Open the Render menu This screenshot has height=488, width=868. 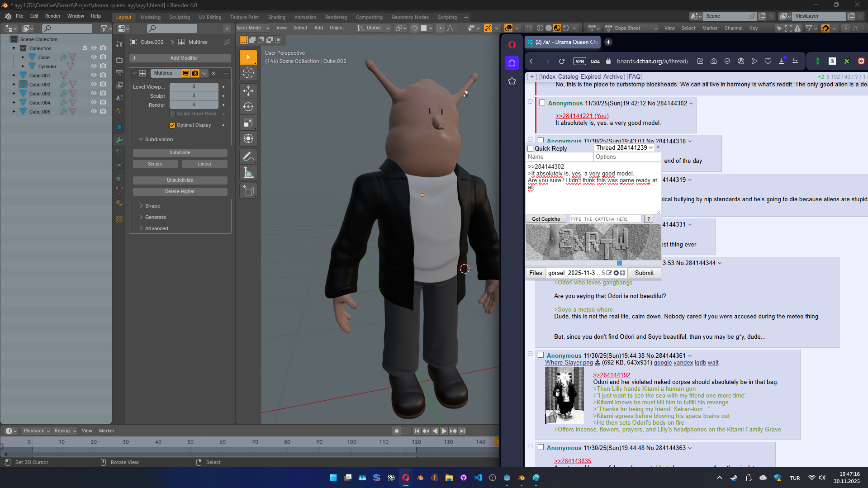52,16
